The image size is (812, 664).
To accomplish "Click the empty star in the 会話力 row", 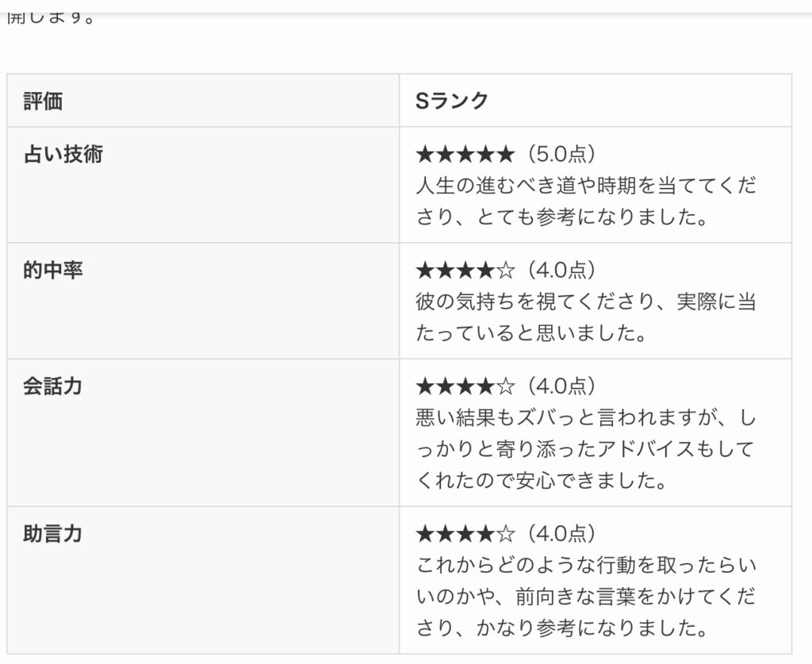I will point(506,386).
